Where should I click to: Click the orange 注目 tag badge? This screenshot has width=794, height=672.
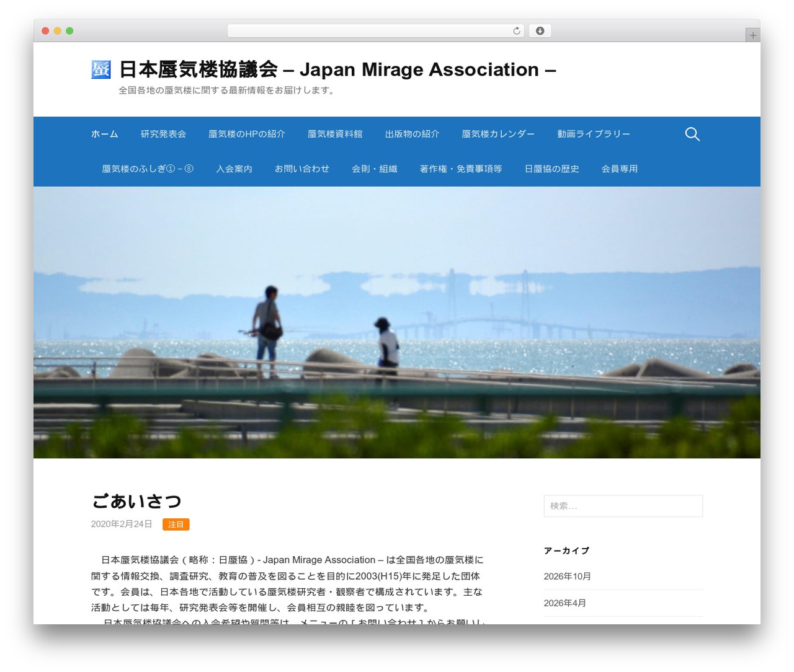pos(176,524)
